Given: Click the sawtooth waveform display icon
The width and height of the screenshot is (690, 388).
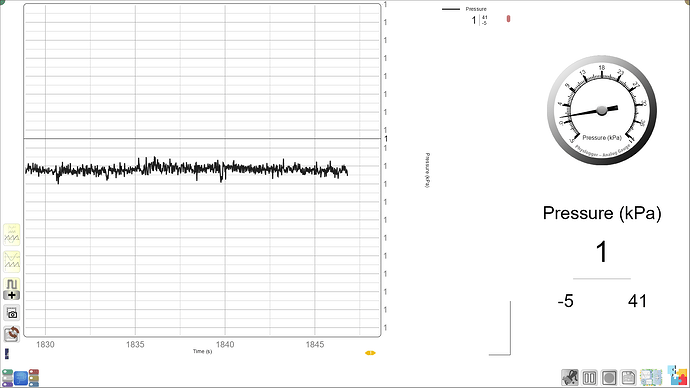Looking at the screenshot, I should coord(12,262).
